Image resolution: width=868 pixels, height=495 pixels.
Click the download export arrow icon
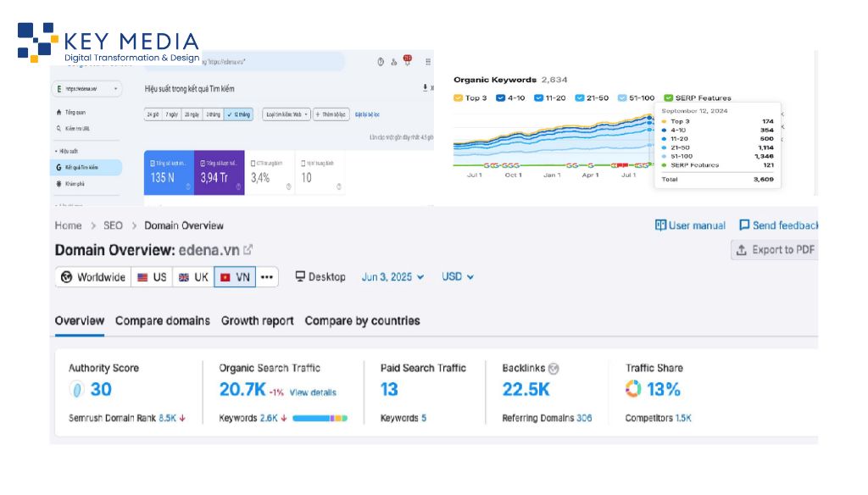(x=426, y=87)
